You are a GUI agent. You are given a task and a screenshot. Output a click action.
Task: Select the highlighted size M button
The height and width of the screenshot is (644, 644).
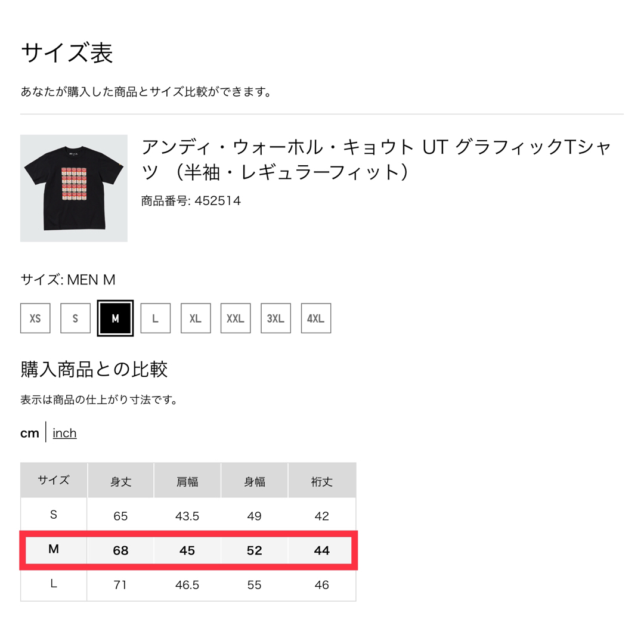tap(116, 318)
